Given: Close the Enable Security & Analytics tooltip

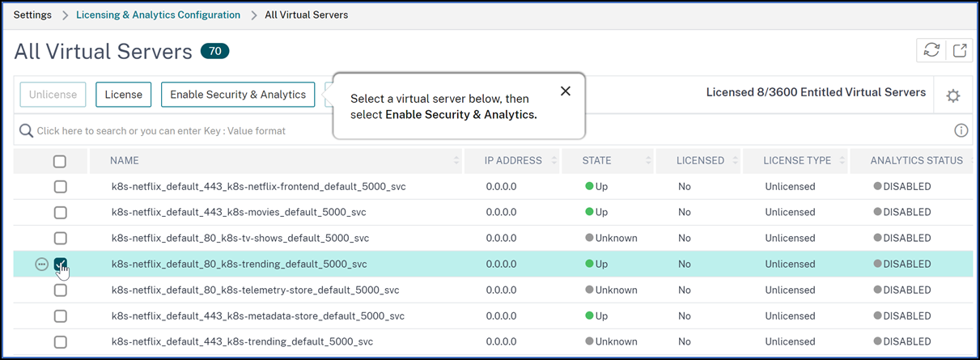Looking at the screenshot, I should [x=566, y=91].
